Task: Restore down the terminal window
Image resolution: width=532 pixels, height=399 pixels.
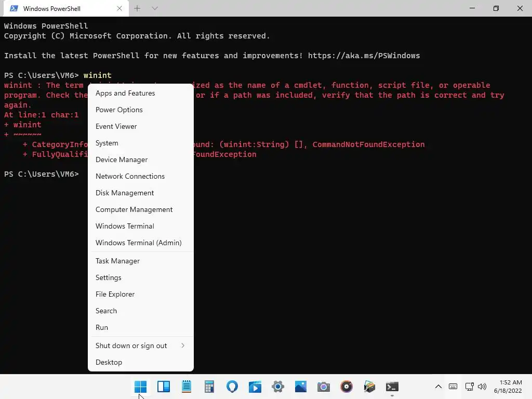Action: click(496, 8)
